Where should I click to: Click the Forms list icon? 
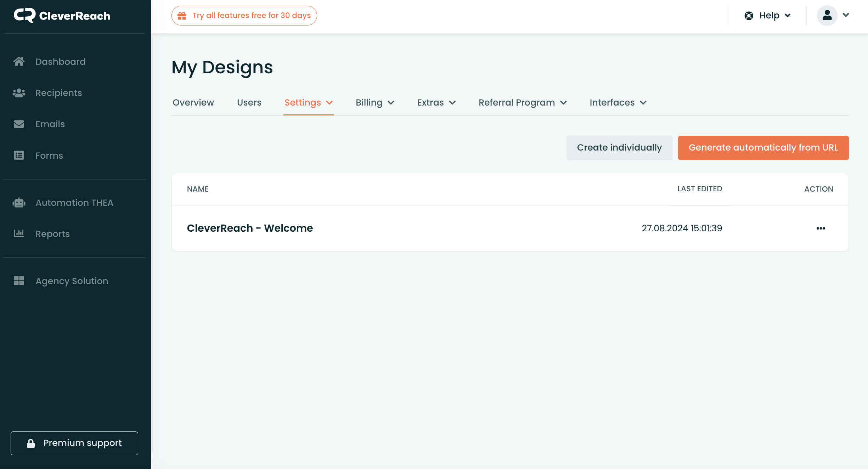19,155
